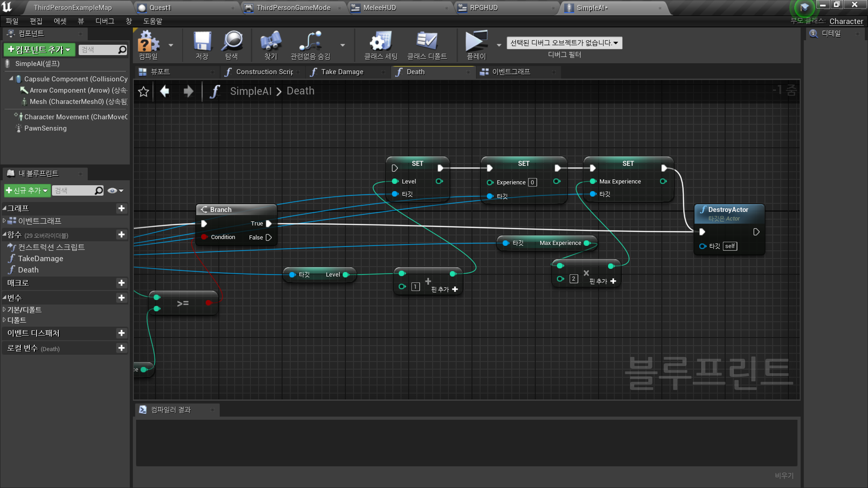This screenshot has height=488, width=868.
Task: Click the 핀 추가 button on add node
Action: coord(445,289)
